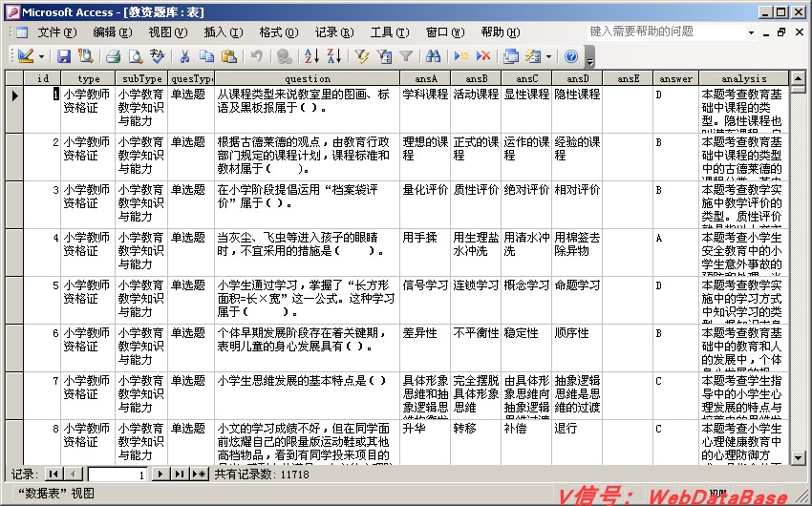Viewport: 812px width, 506px height.
Task: Open the 视图 menu
Action: click(168, 32)
